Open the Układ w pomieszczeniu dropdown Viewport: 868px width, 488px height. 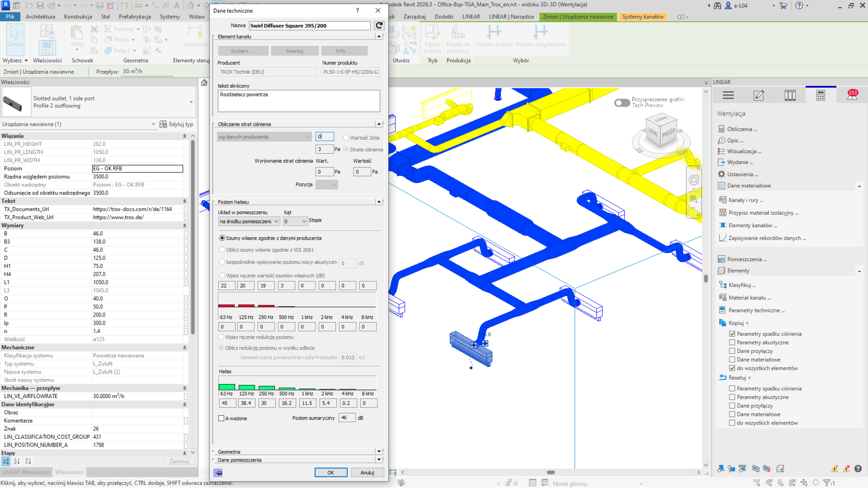pos(248,222)
